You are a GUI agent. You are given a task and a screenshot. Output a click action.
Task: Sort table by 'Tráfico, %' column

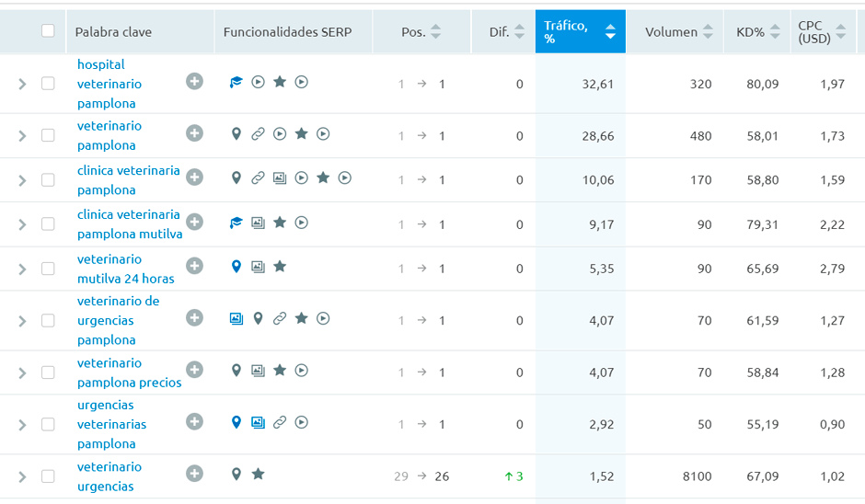point(580,32)
